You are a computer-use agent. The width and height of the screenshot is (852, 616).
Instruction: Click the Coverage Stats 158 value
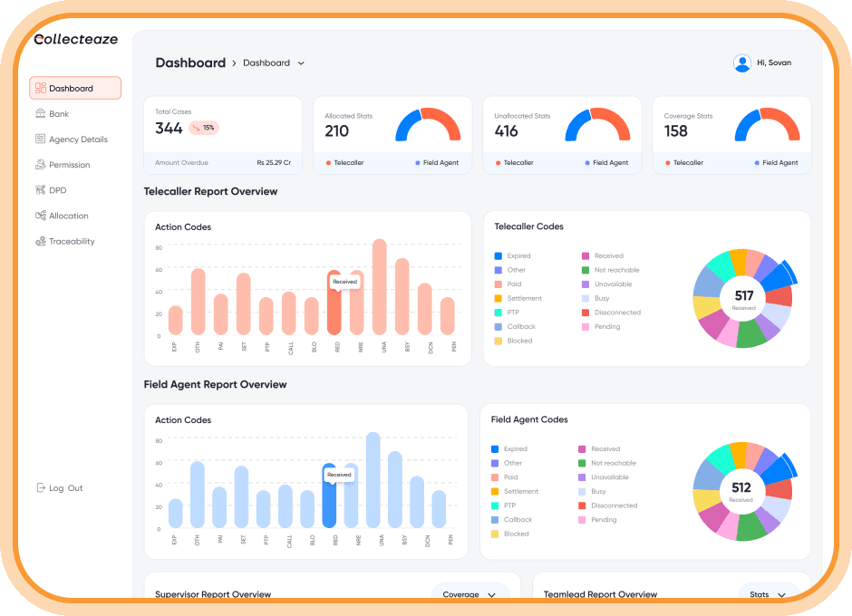(675, 131)
